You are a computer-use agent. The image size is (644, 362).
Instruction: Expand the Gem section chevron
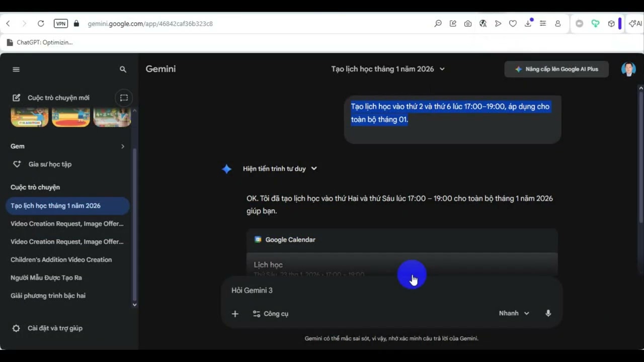pyautogui.click(x=122, y=146)
